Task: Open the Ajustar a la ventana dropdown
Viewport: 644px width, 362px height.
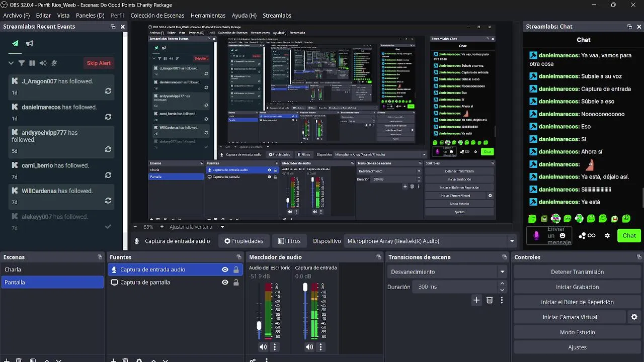Action: (197, 227)
